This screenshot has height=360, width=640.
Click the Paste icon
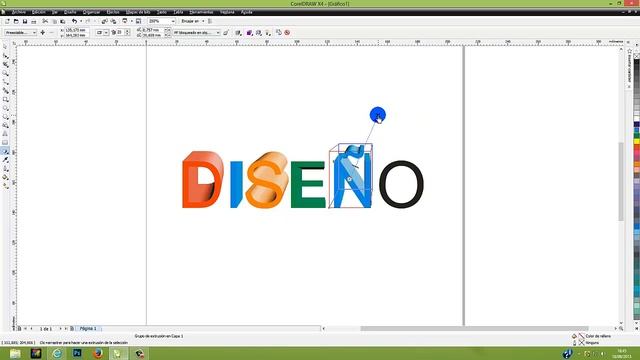click(x=62, y=21)
